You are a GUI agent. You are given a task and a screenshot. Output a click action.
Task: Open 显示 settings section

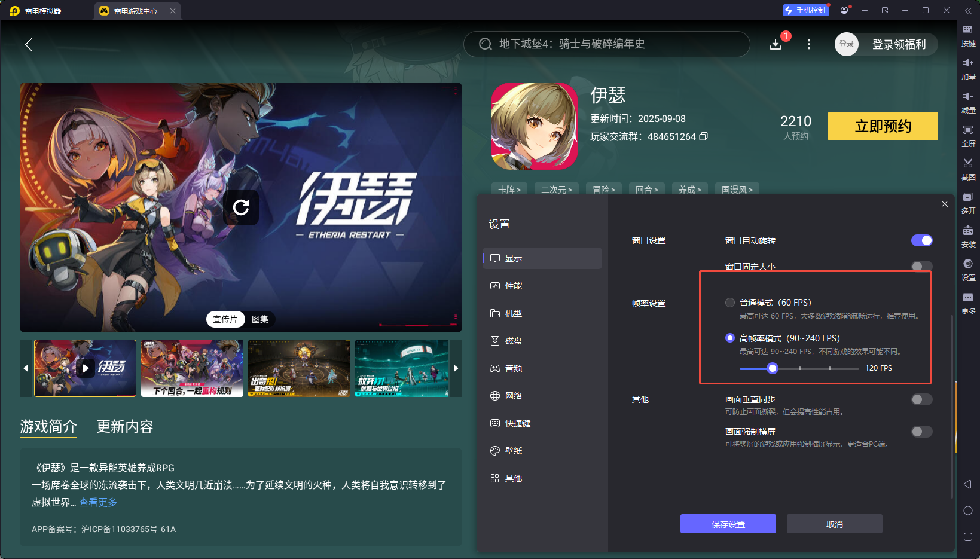pos(542,258)
